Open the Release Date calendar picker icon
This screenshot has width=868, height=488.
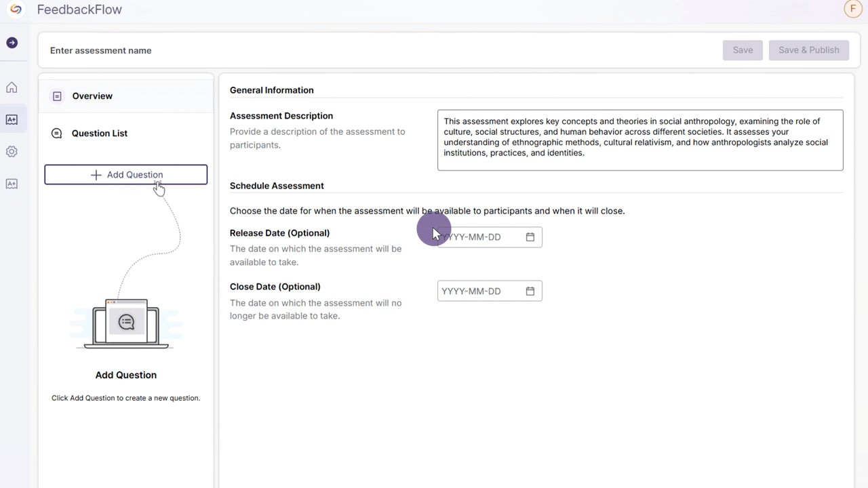click(x=530, y=237)
